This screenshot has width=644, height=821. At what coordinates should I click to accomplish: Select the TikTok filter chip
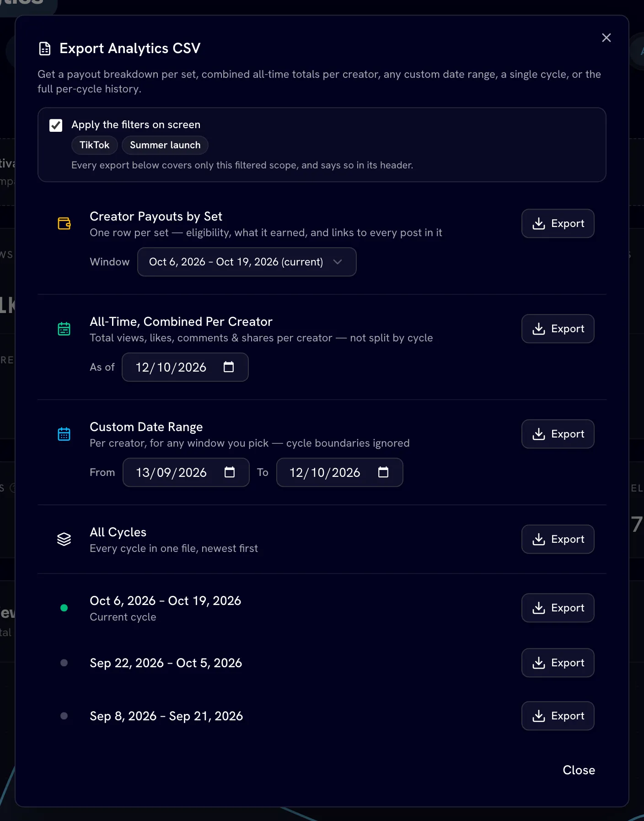tap(95, 145)
